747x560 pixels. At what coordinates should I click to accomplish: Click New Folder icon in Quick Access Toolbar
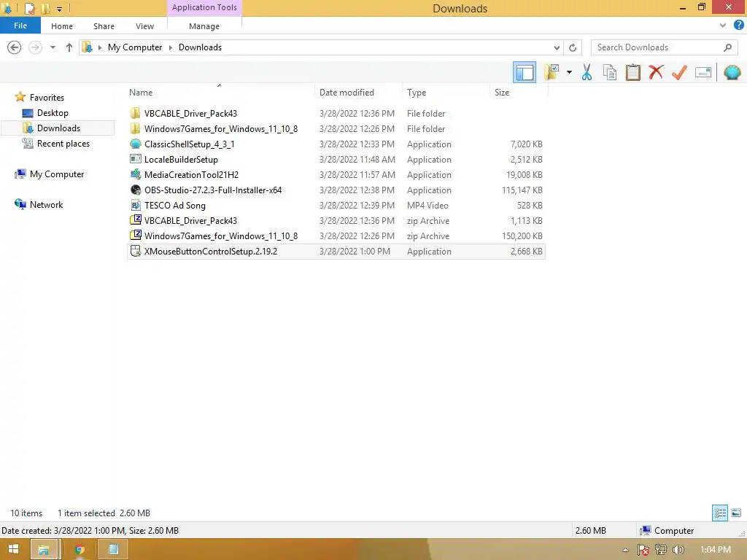click(x=46, y=9)
